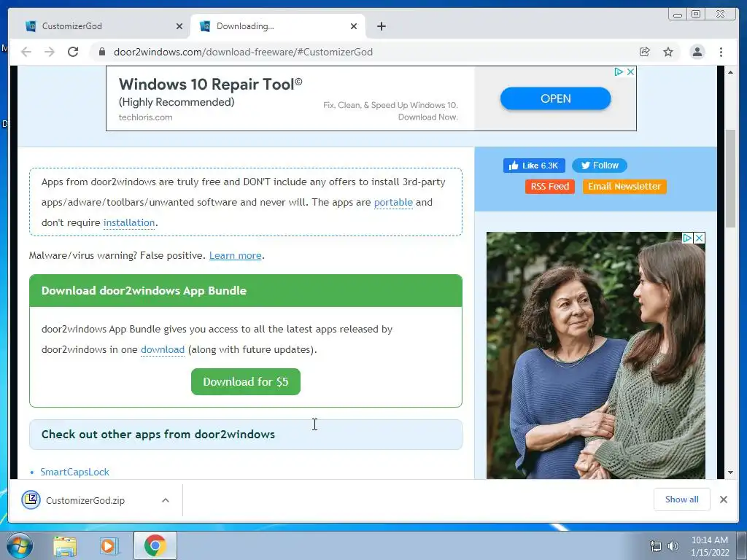Image resolution: width=747 pixels, height=560 pixels.
Task: Click Learn more about malware warning
Action: [x=236, y=256]
